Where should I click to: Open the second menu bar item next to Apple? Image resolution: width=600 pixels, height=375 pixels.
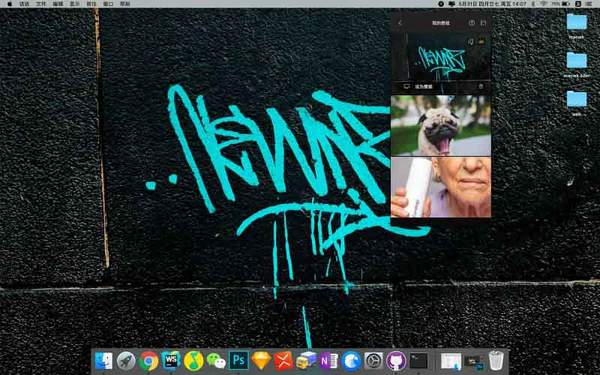pyautogui.click(x=24, y=4)
